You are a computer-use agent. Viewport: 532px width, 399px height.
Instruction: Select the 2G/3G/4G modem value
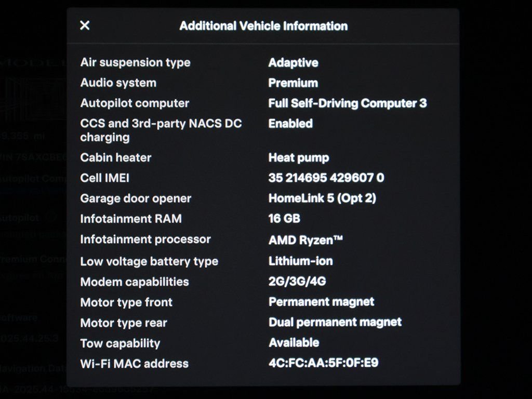coord(297,282)
